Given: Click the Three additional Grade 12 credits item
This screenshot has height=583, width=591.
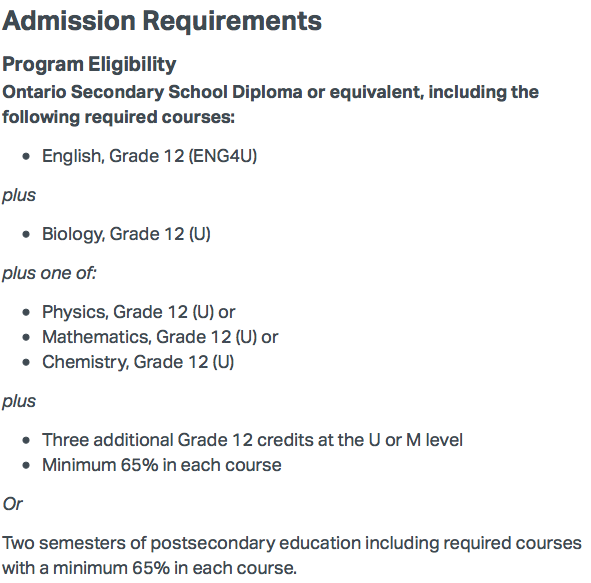Looking at the screenshot, I should (252, 440).
